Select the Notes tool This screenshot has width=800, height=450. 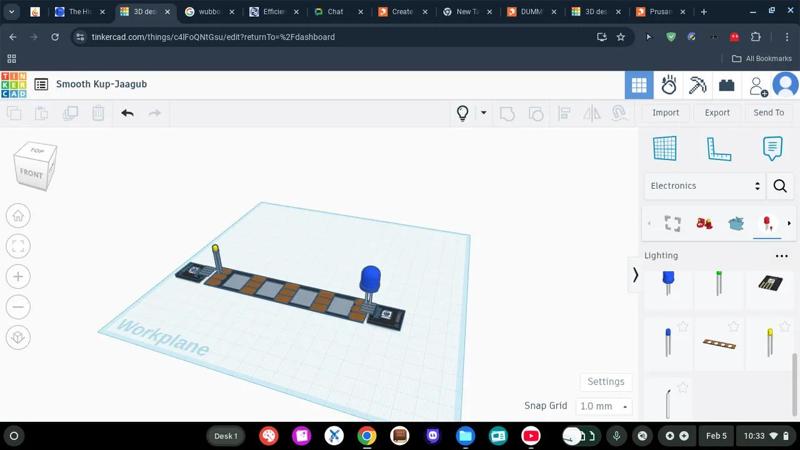[772, 148]
